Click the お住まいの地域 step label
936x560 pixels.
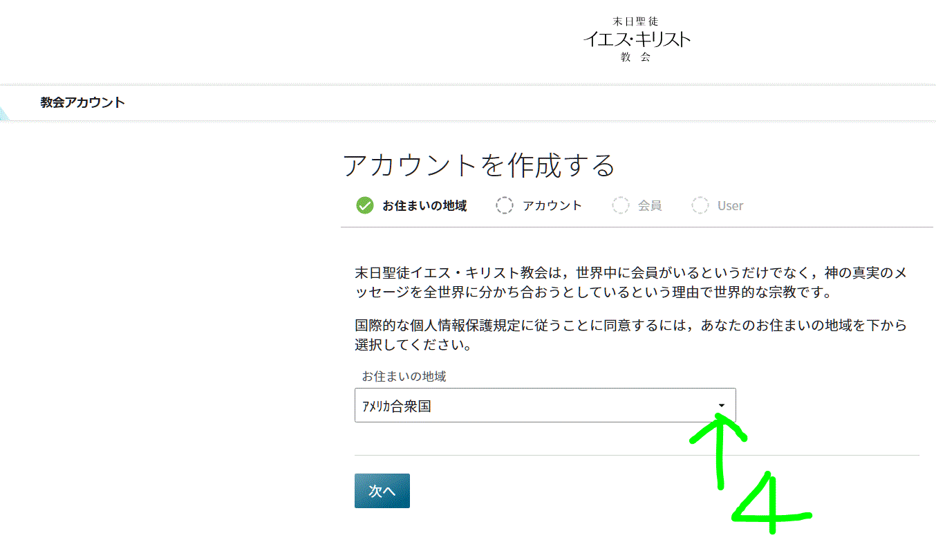click(x=427, y=205)
